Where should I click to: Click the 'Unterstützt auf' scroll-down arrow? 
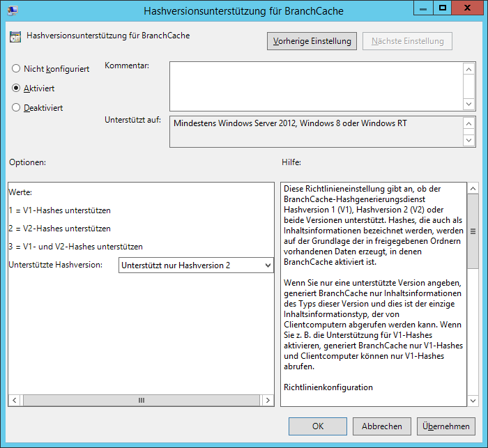coord(468,140)
